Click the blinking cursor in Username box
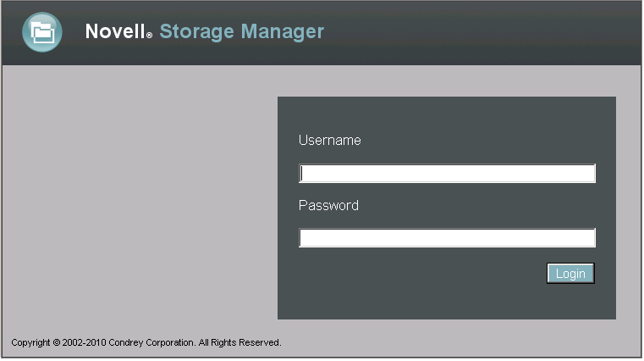Image resolution: width=644 pixels, height=361 pixels. click(302, 174)
